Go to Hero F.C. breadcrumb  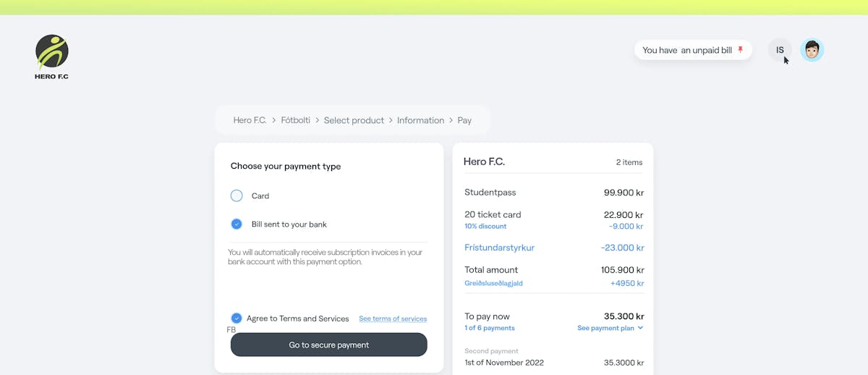click(x=250, y=120)
